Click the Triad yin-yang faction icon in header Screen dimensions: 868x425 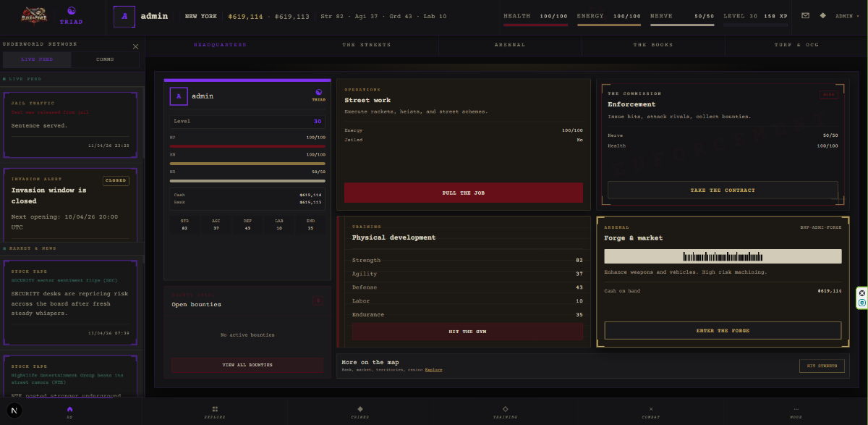71,11
